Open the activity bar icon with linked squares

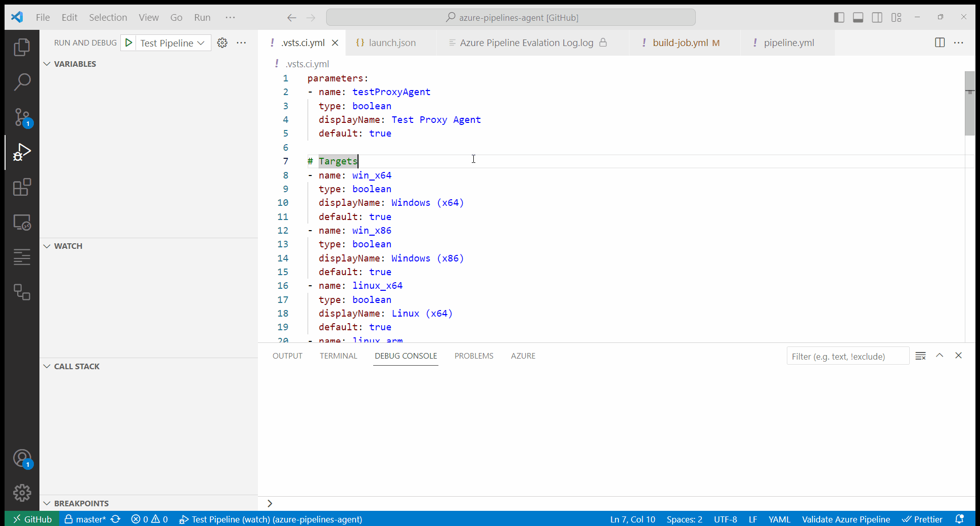click(x=22, y=292)
